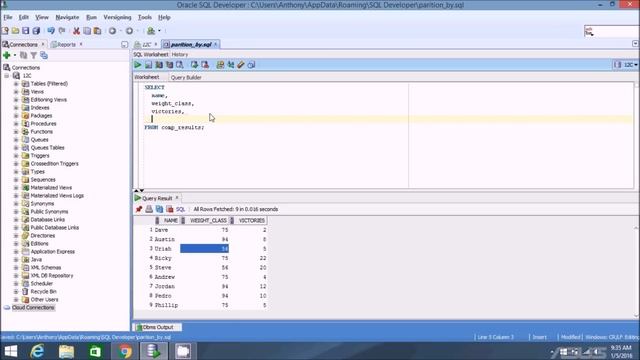This screenshot has height=360, width=640.
Task: Expand the Tables (Filtered) node
Action: pyautogui.click(x=16, y=84)
